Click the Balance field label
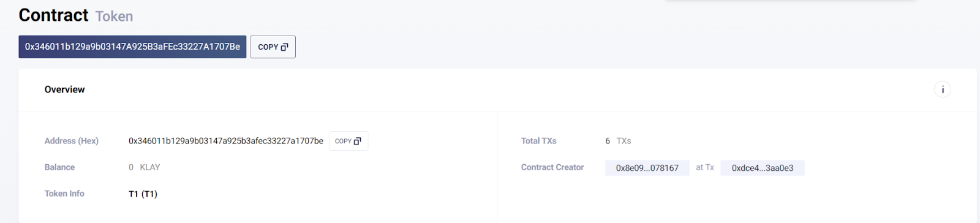Viewport: 980px width, 223px height. tap(59, 167)
